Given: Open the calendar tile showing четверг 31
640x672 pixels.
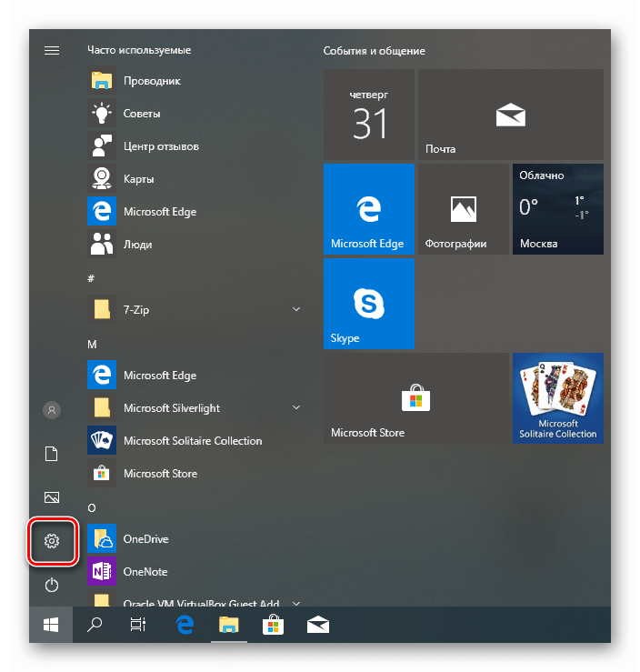Looking at the screenshot, I should pos(369,115).
